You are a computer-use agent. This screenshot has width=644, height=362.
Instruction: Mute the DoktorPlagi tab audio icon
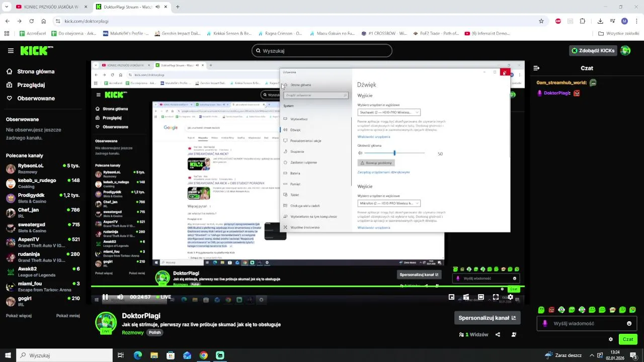[x=157, y=7]
